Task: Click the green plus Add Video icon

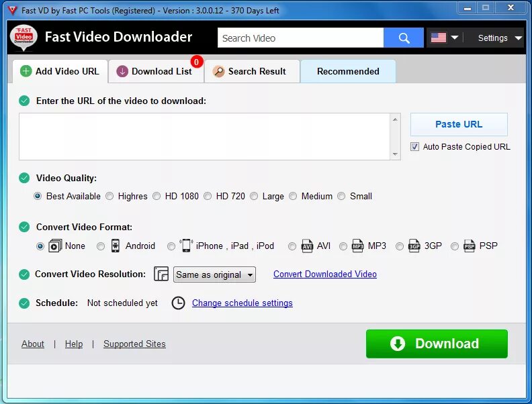Action: tap(26, 71)
